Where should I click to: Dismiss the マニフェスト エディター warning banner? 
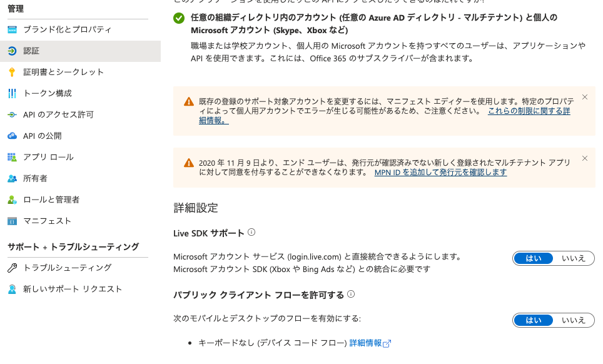point(584,97)
